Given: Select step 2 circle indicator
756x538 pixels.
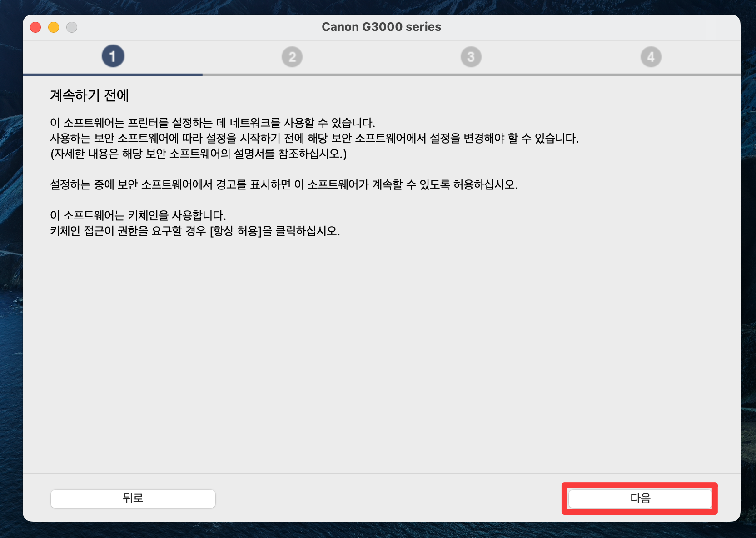Looking at the screenshot, I should (x=292, y=57).
